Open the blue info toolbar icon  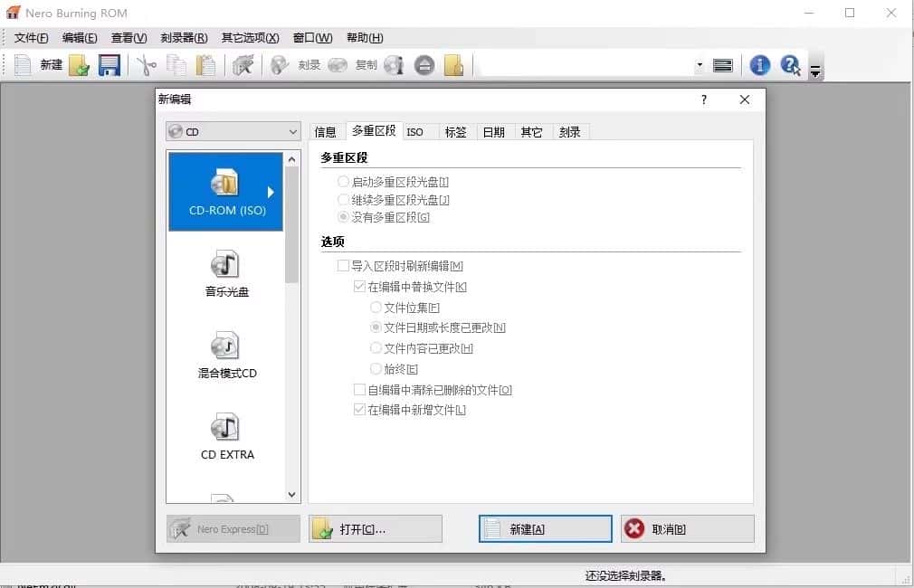point(759,64)
